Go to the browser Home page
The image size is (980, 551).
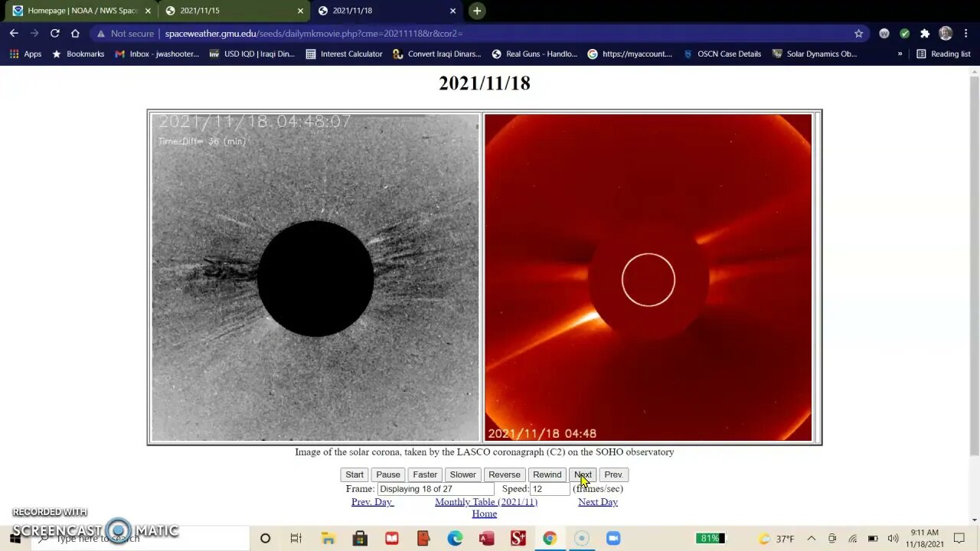75,34
